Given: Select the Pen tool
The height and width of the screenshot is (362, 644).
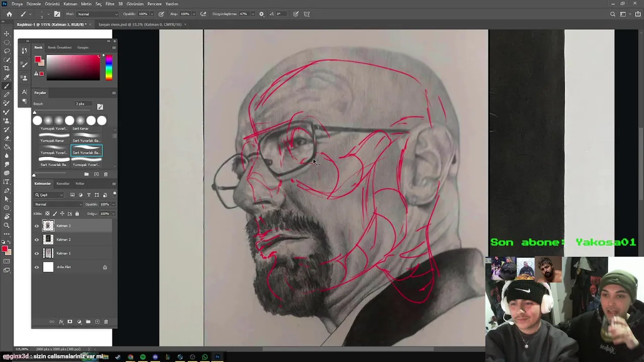Looking at the screenshot, I should pos(7,191).
